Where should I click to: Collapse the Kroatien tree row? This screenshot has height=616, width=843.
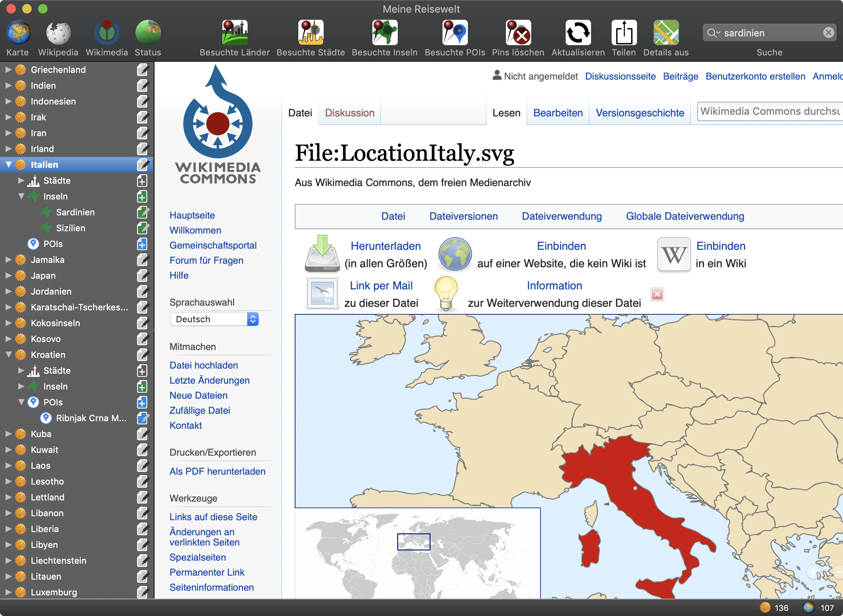click(x=8, y=355)
